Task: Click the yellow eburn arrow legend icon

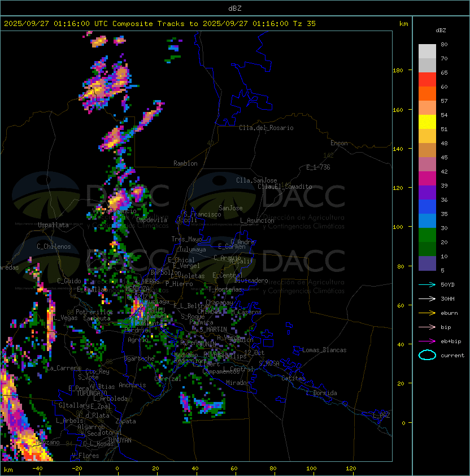Action: coord(427,313)
